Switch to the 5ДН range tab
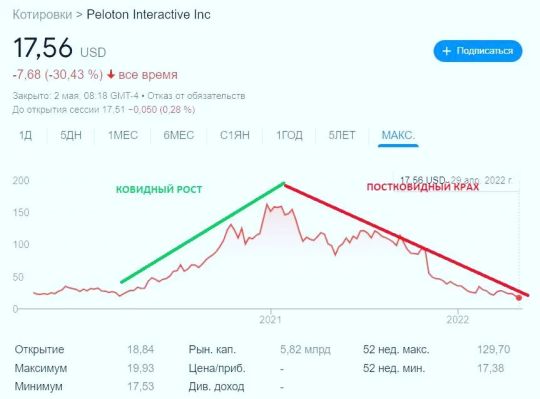Screen dimensions: 540x399 71,135
